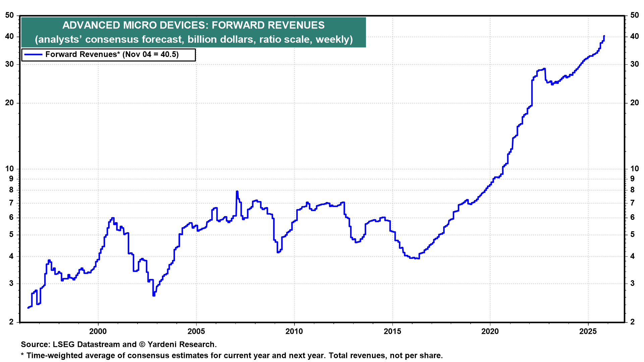This screenshot has height=362, width=644.
Task: Click the 2007 spike peak near 8
Action: point(237,192)
